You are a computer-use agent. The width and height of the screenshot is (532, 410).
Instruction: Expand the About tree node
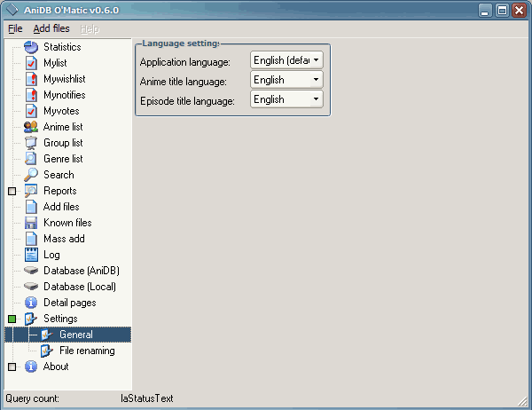pos(12,367)
